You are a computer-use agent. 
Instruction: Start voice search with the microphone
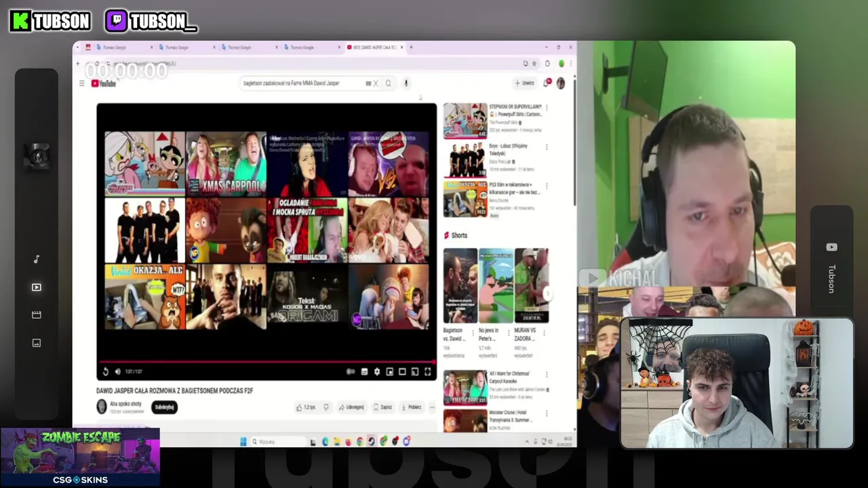406,83
